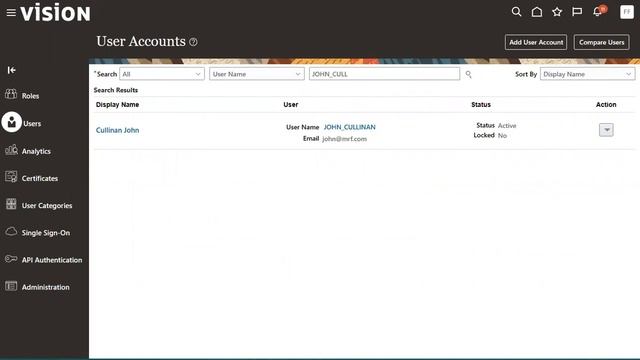Go to Home using the house icon

click(x=537, y=12)
